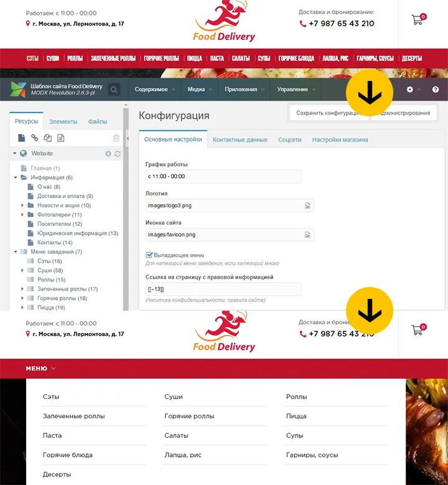
Task: Click ПИЦЦА in the red category bar
Action: (195, 59)
